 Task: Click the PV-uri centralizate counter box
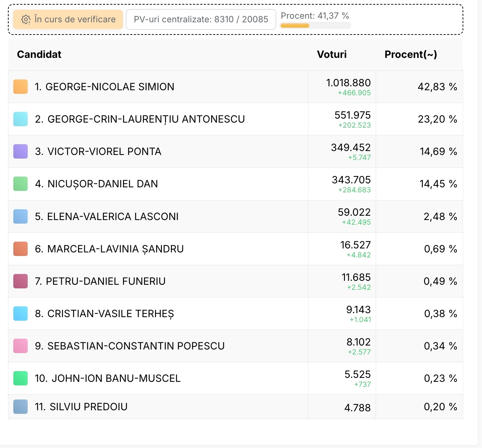click(201, 19)
